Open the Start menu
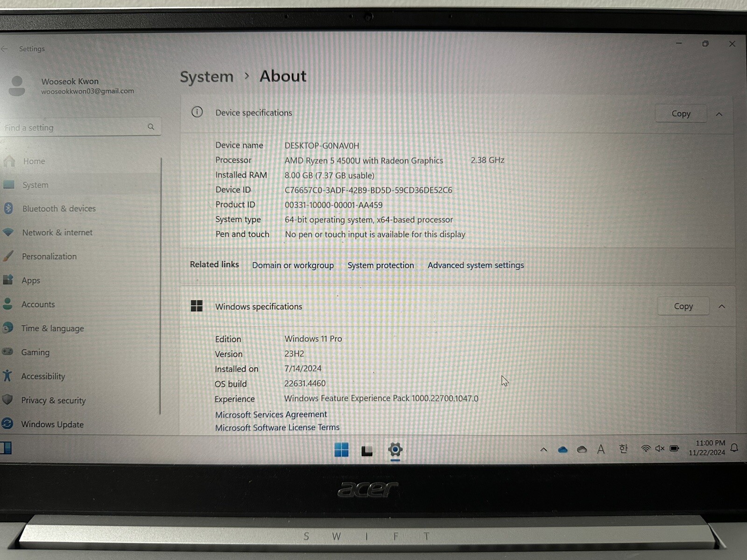This screenshot has height=560, width=747. coord(341,449)
